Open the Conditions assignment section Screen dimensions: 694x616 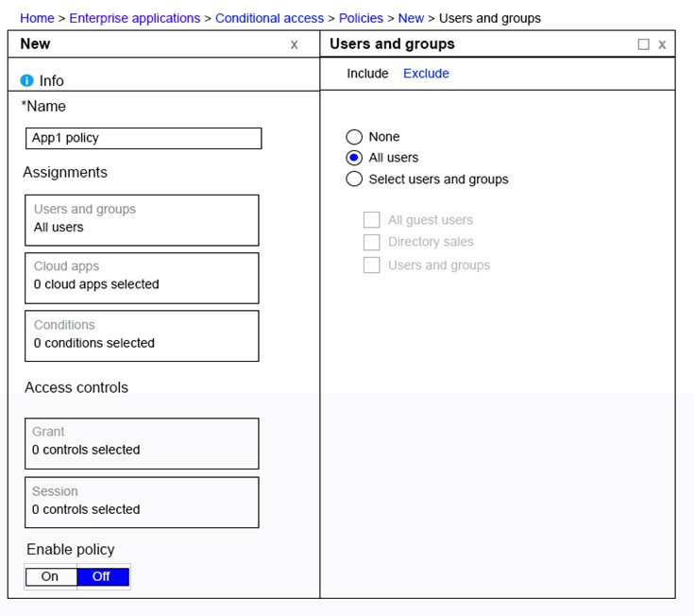click(142, 336)
